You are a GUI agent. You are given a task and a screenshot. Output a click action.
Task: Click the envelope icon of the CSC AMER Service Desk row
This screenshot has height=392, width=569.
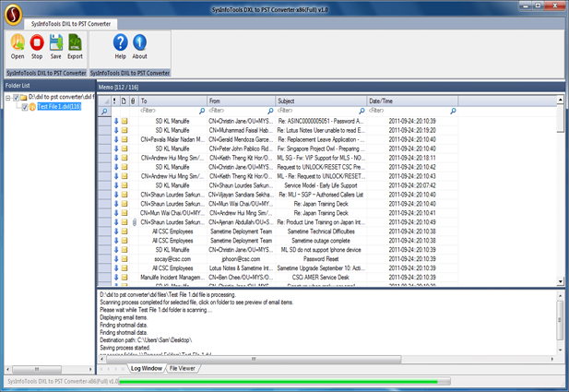pos(124,278)
